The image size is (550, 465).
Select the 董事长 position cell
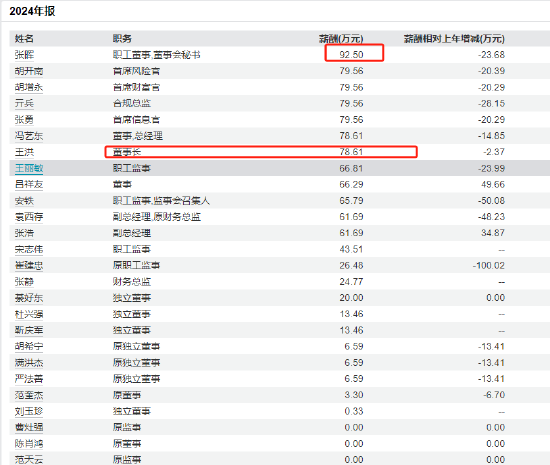(127, 152)
